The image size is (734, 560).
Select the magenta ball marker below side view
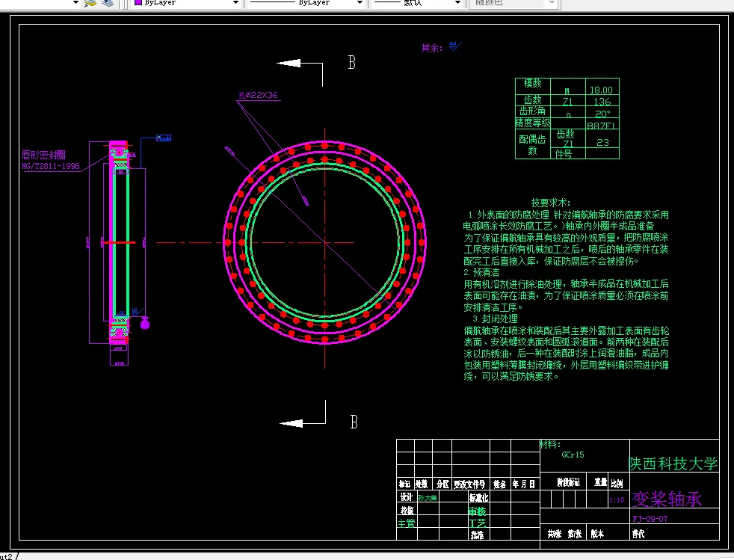145,323
